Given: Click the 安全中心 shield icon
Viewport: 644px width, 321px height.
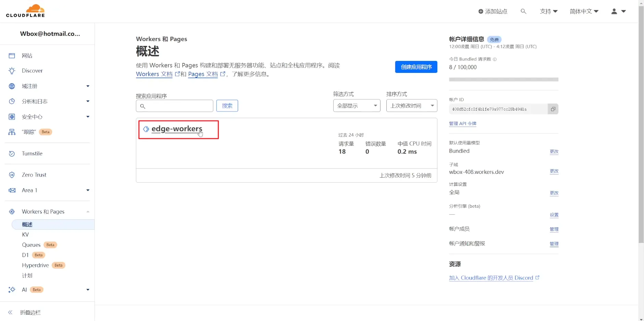Looking at the screenshot, I should [x=12, y=117].
